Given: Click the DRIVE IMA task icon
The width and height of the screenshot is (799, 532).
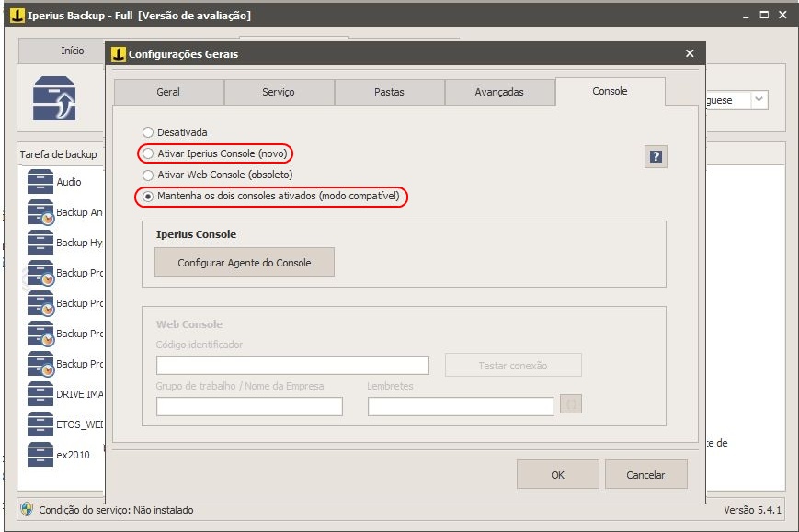Looking at the screenshot, I should (x=40, y=394).
